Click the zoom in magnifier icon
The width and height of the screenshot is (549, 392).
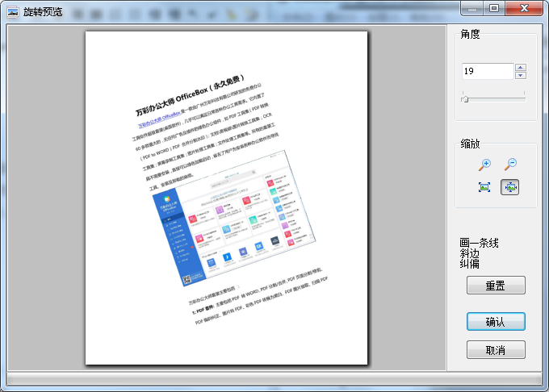[484, 165]
